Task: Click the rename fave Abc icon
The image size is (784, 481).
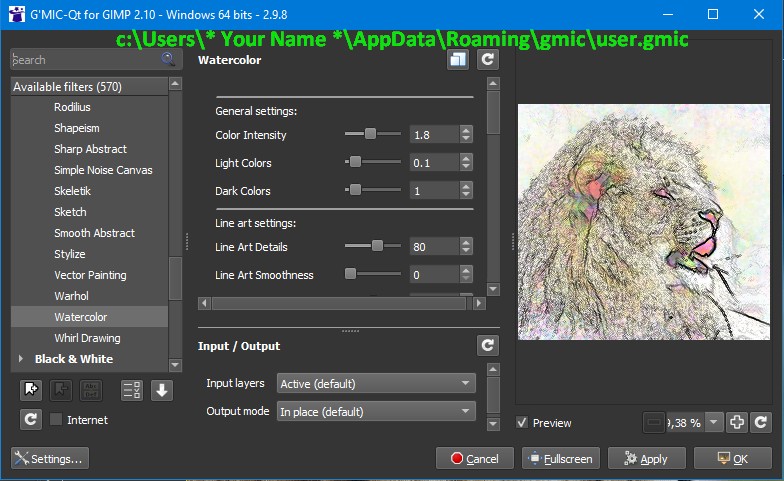Action: click(91, 390)
